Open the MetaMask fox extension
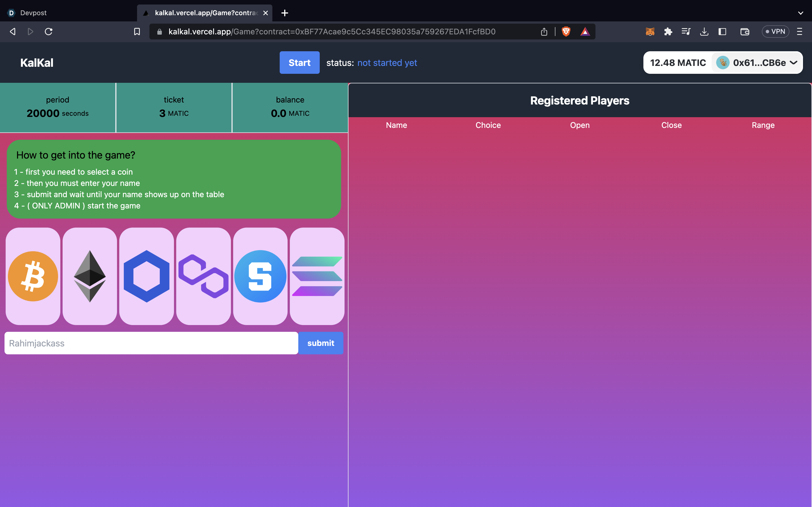 point(650,32)
